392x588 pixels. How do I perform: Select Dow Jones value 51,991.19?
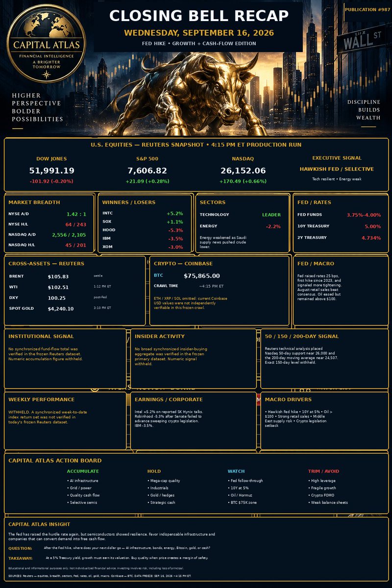coord(52,171)
